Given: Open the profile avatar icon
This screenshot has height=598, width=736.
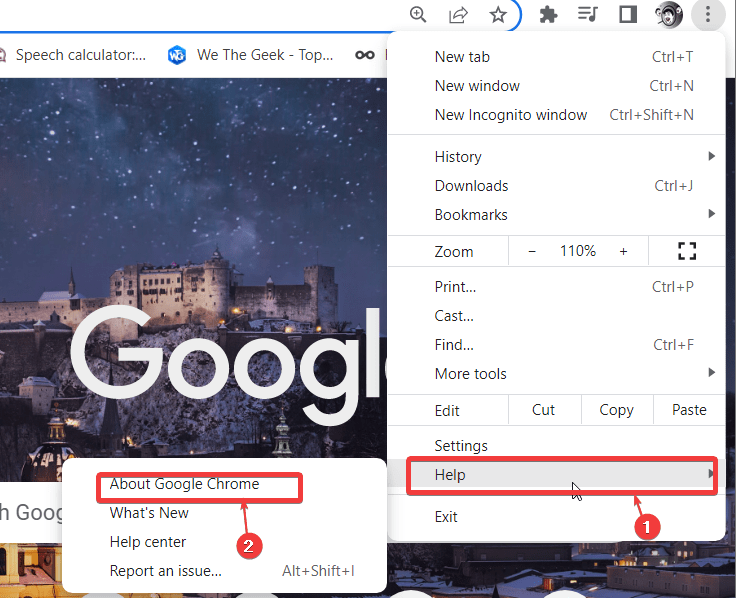Looking at the screenshot, I should pos(668,15).
